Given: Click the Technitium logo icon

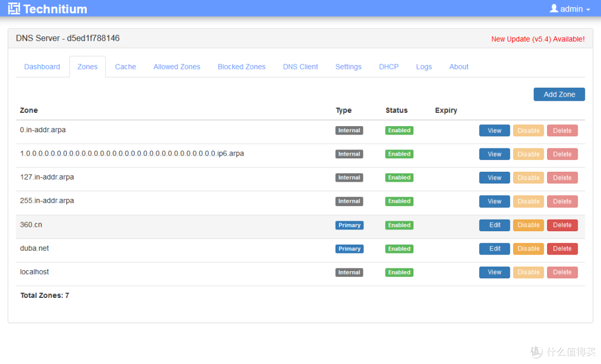Looking at the screenshot, I should click(x=14, y=8).
